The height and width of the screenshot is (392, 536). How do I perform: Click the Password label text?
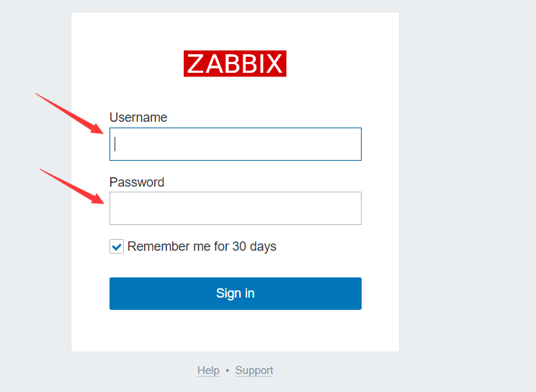[x=137, y=182]
